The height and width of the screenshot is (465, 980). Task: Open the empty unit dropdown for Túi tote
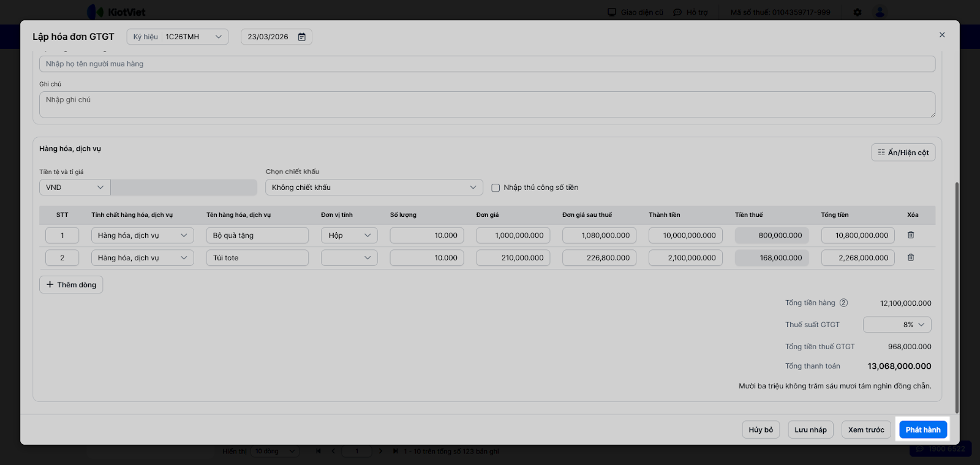[x=349, y=258]
